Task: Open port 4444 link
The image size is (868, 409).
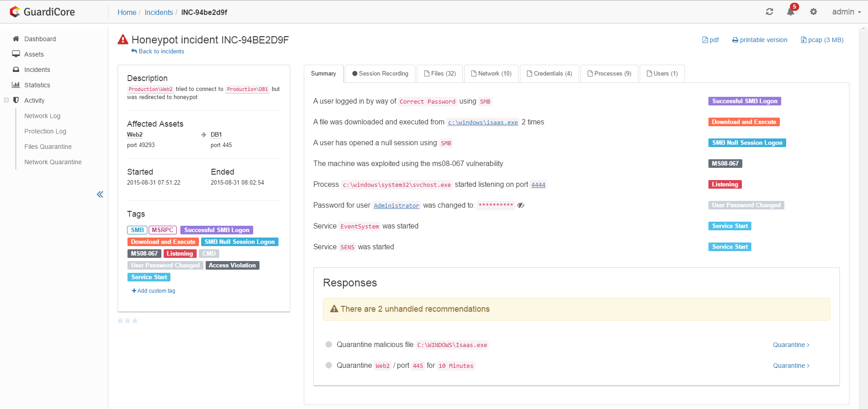Action: point(538,185)
